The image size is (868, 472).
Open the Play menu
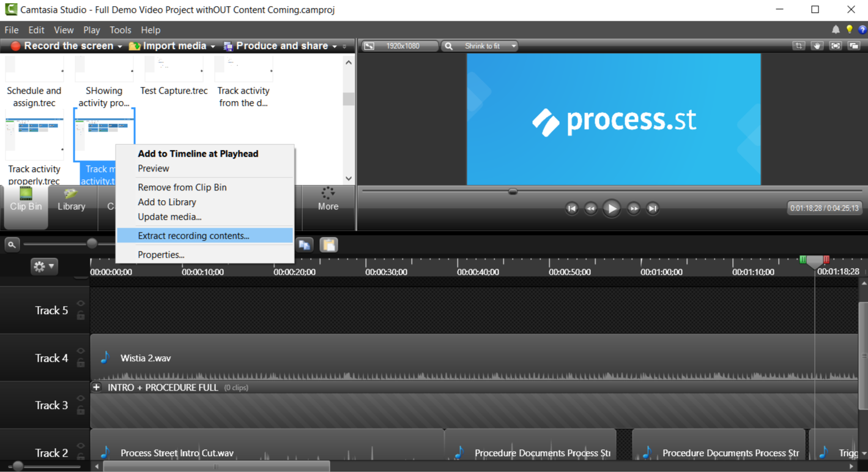tap(92, 30)
